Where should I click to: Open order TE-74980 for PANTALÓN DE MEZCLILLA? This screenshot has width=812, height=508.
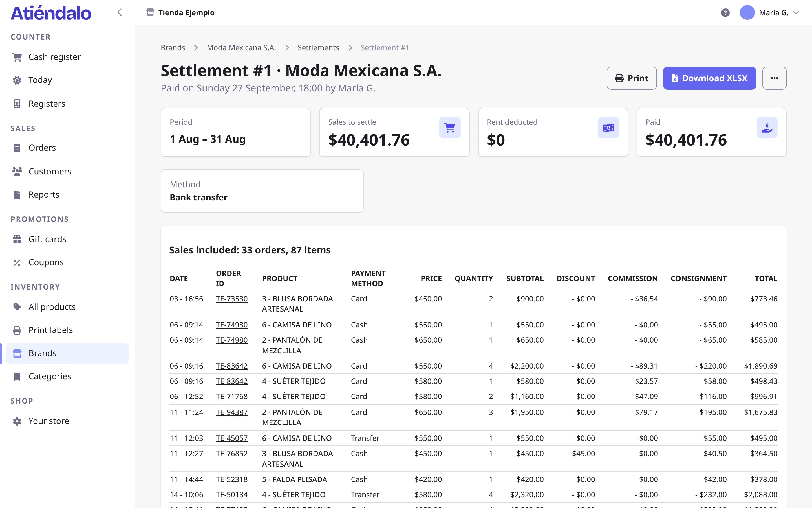click(x=231, y=340)
